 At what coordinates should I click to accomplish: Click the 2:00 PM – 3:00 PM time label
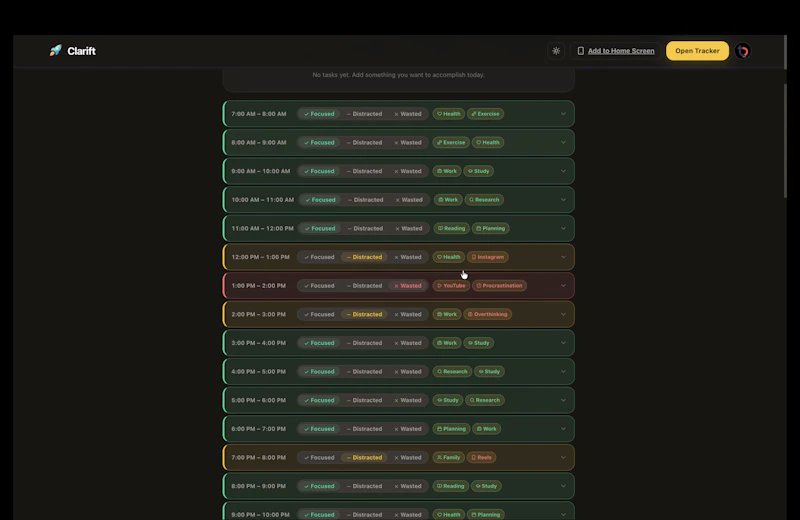[258, 314]
